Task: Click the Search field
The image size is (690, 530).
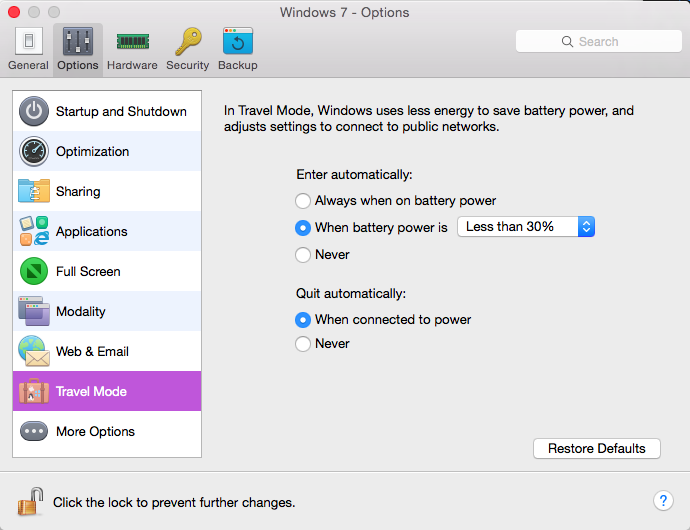Action: (x=598, y=41)
